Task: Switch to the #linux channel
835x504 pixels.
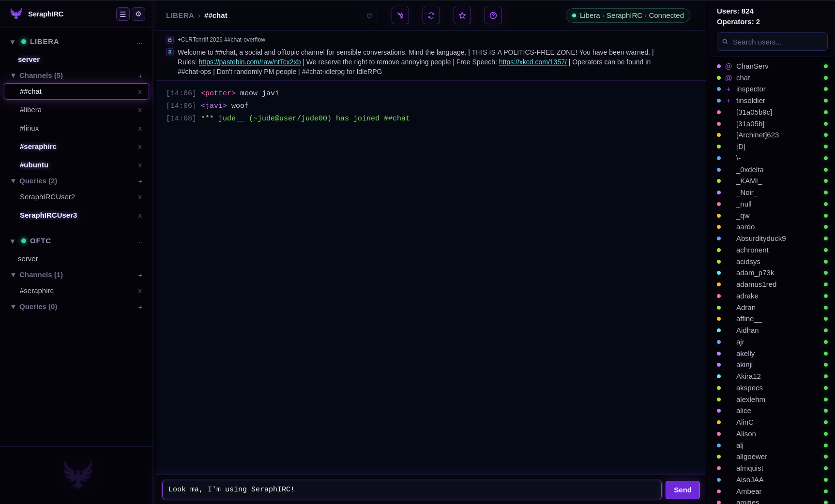Action: pyautogui.click(x=76, y=128)
